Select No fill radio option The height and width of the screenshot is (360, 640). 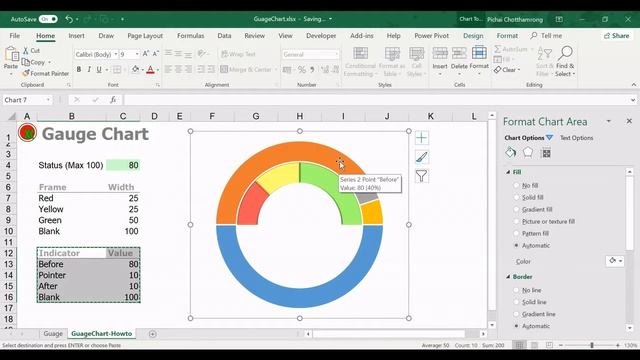(516, 185)
